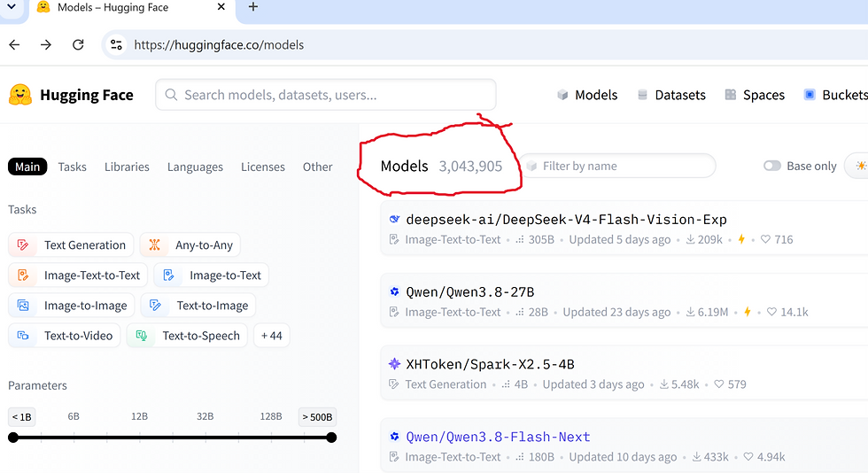Image resolution: width=868 pixels, height=473 pixels.
Task: Click the Qwen avatar beside Qwen3.8-27B
Action: point(394,291)
